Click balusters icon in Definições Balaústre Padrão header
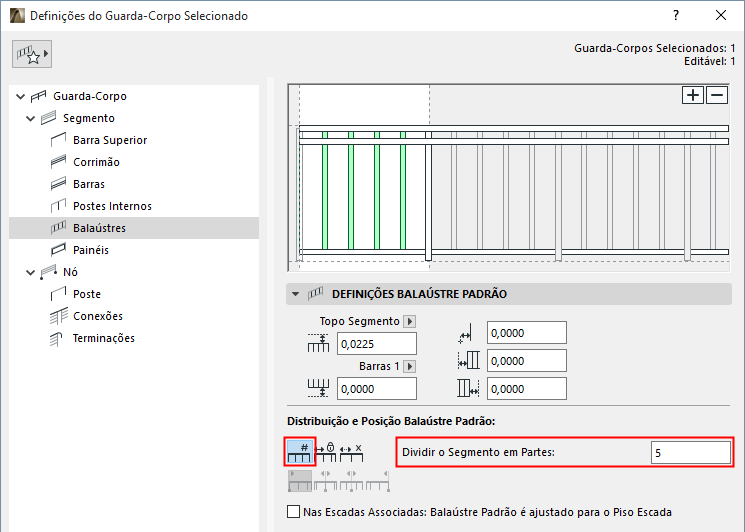The height and width of the screenshot is (532, 745). click(315, 294)
